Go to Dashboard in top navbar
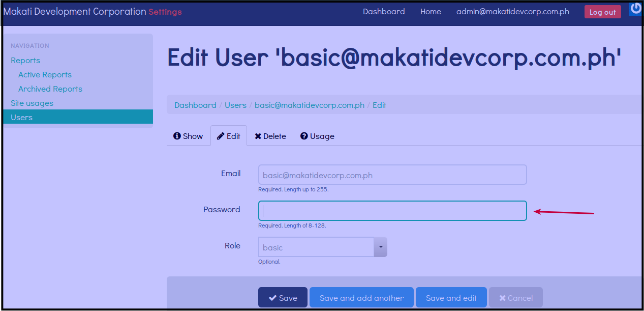The image size is (644, 311). tap(384, 11)
